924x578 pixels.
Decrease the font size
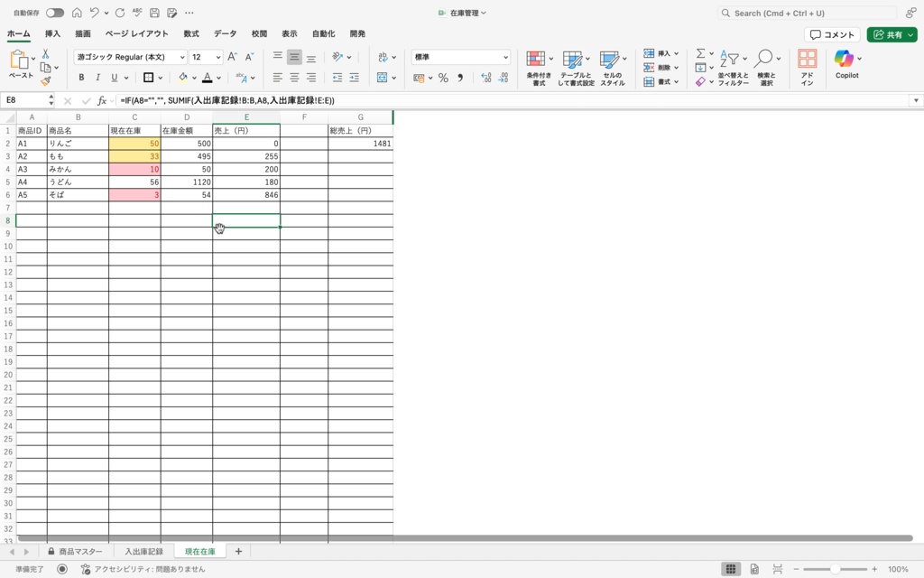point(249,57)
